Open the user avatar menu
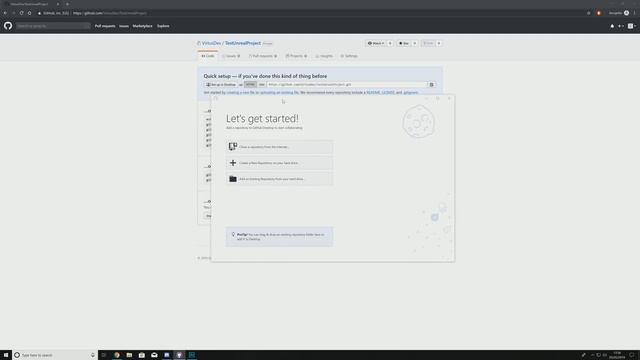 [x=631, y=26]
